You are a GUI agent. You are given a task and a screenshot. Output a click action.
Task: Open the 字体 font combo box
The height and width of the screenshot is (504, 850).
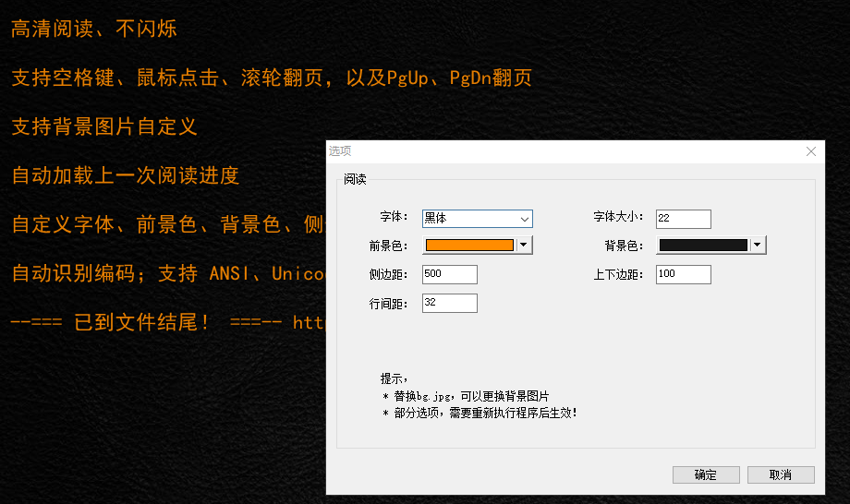coord(477,219)
